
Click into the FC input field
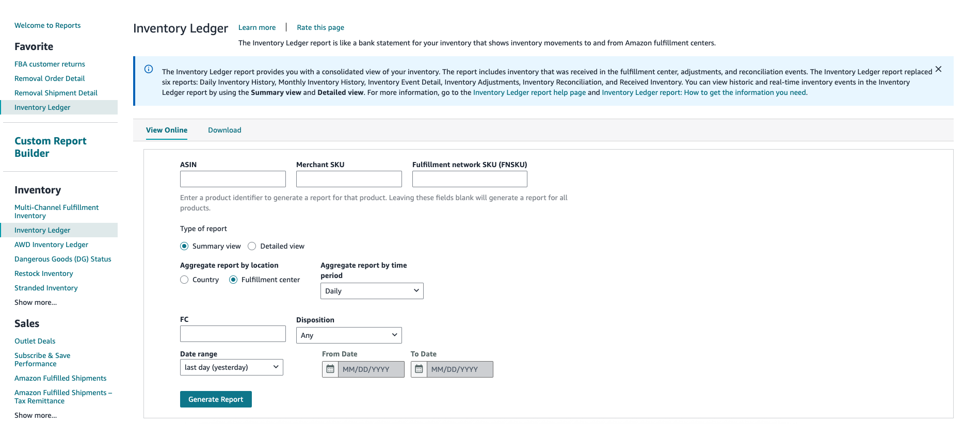pyautogui.click(x=233, y=334)
